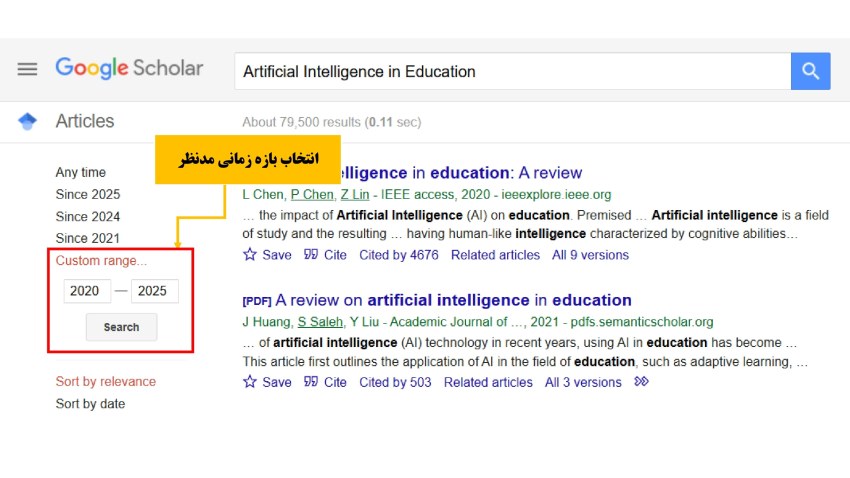Click the Cite quote icon on the second result
Screen dimensions: 850x478
[x=311, y=382]
